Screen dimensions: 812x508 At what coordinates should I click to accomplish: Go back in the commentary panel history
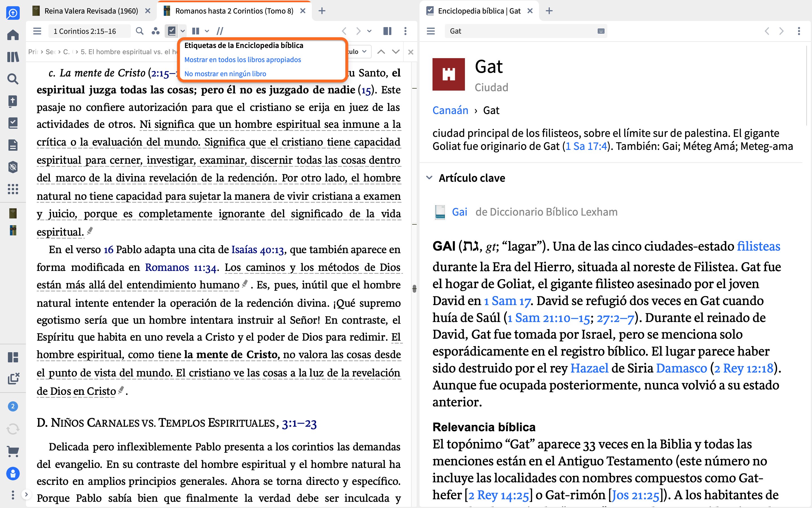coord(344,31)
